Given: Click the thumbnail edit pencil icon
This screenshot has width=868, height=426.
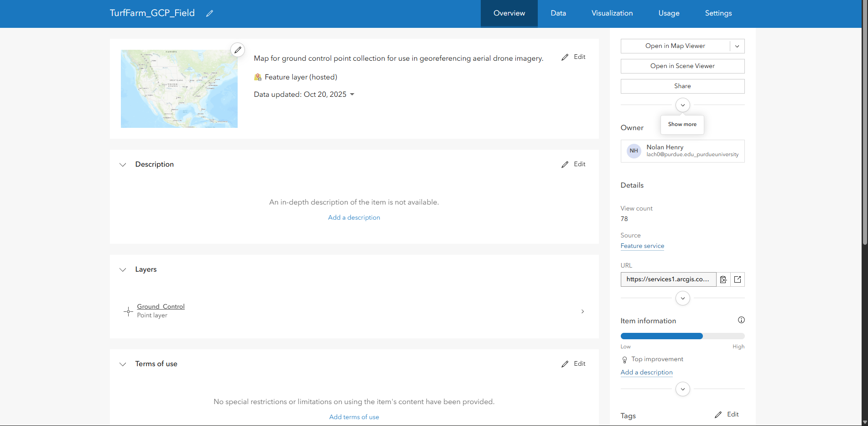Looking at the screenshot, I should pos(238,50).
